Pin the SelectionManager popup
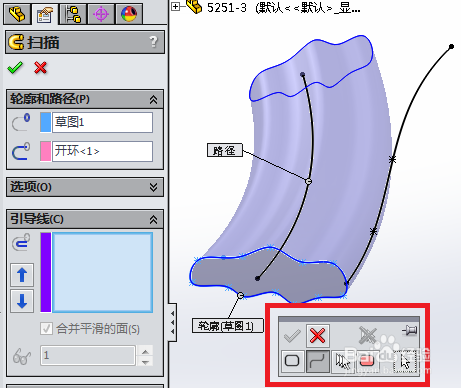The width and height of the screenshot is (461, 388). (410, 331)
